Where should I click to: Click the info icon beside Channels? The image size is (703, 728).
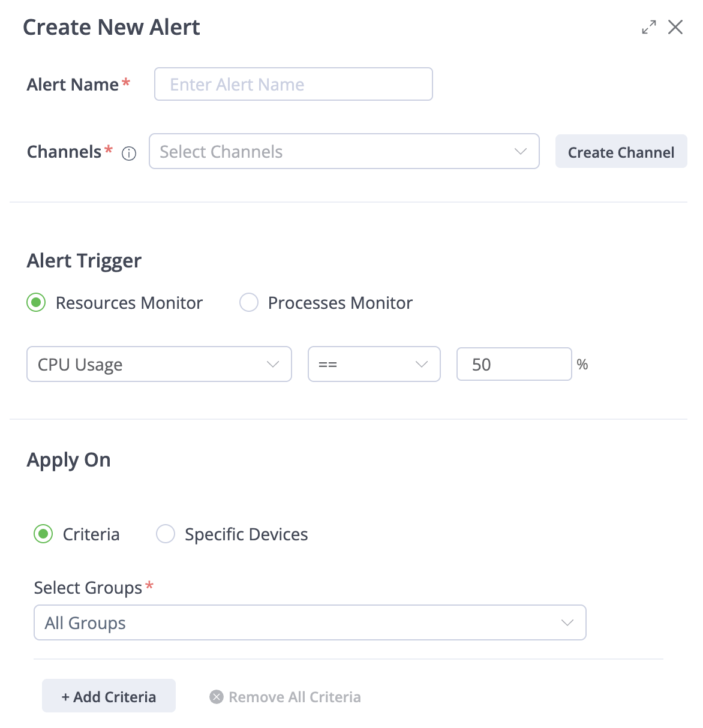(x=129, y=154)
